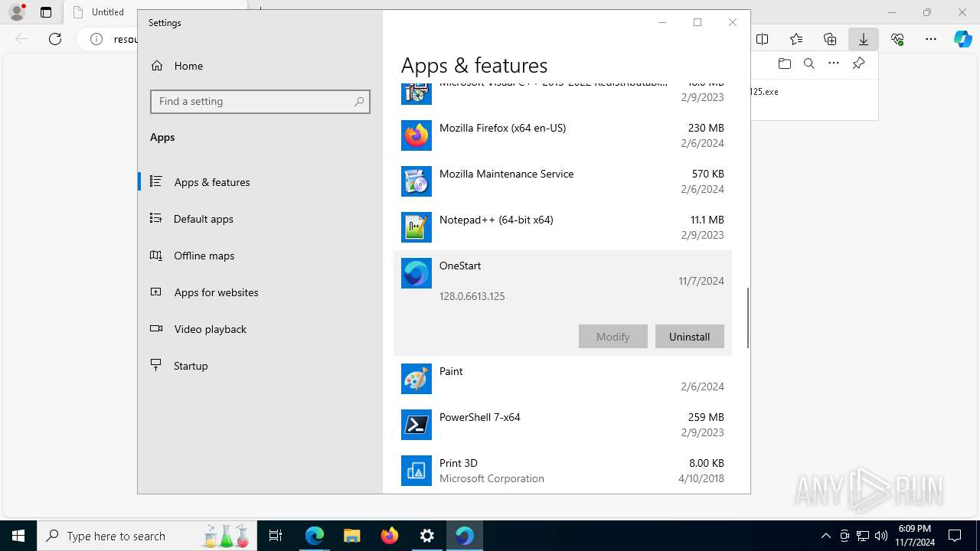This screenshot has height=551, width=980.
Task: Select Mozilla Maintenance Service entry
Action: [563, 181]
